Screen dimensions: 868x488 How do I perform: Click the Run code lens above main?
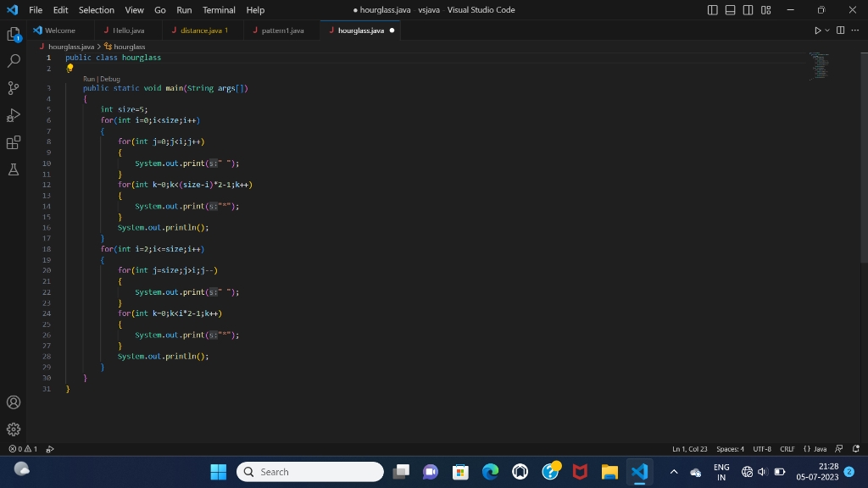[x=89, y=79]
